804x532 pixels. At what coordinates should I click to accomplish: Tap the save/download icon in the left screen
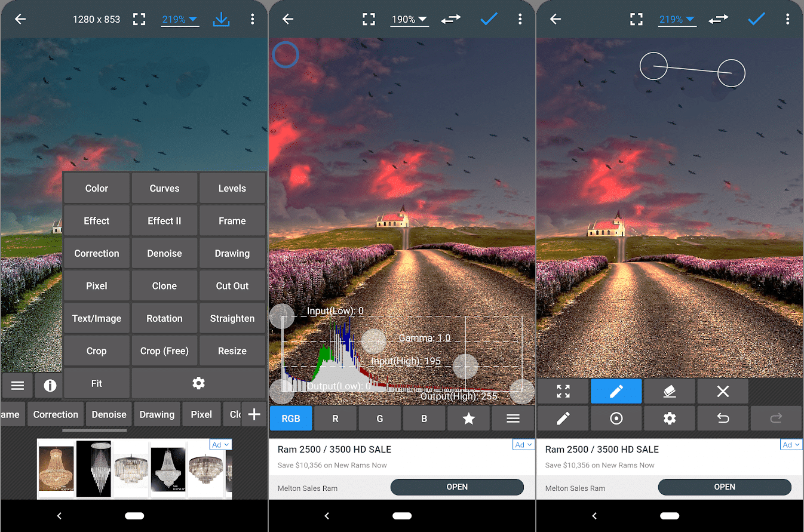(x=221, y=19)
